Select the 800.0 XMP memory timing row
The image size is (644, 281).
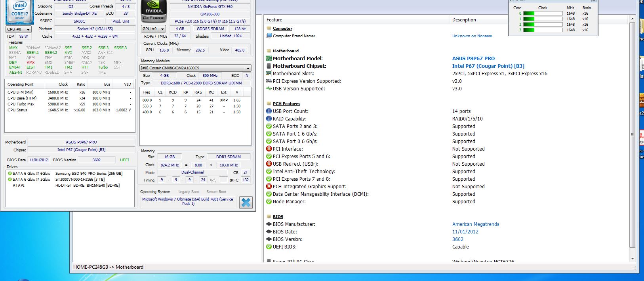(x=196, y=100)
